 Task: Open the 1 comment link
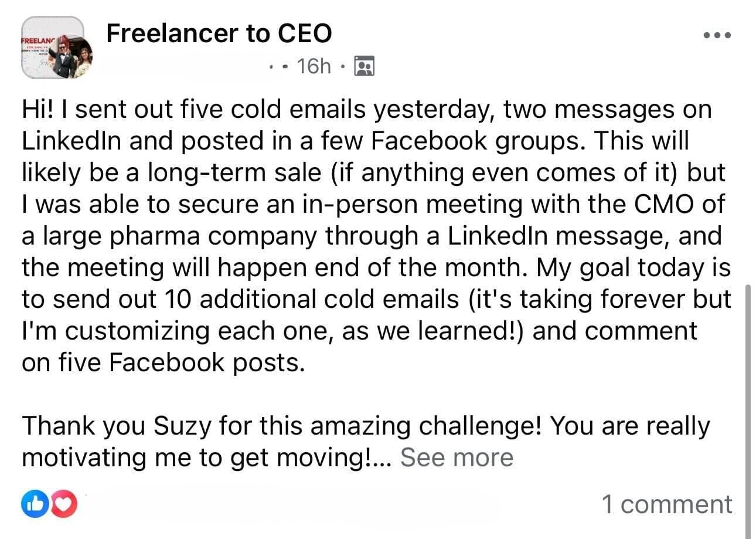tap(666, 504)
